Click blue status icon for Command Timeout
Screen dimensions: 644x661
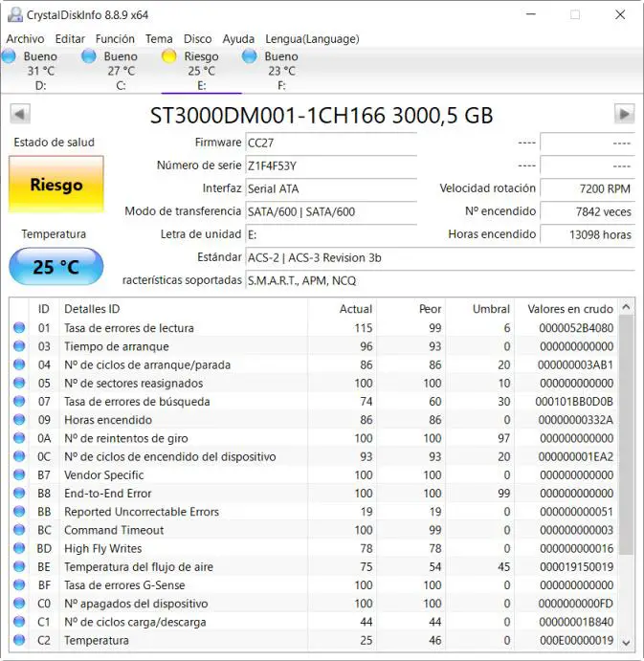click(19, 530)
